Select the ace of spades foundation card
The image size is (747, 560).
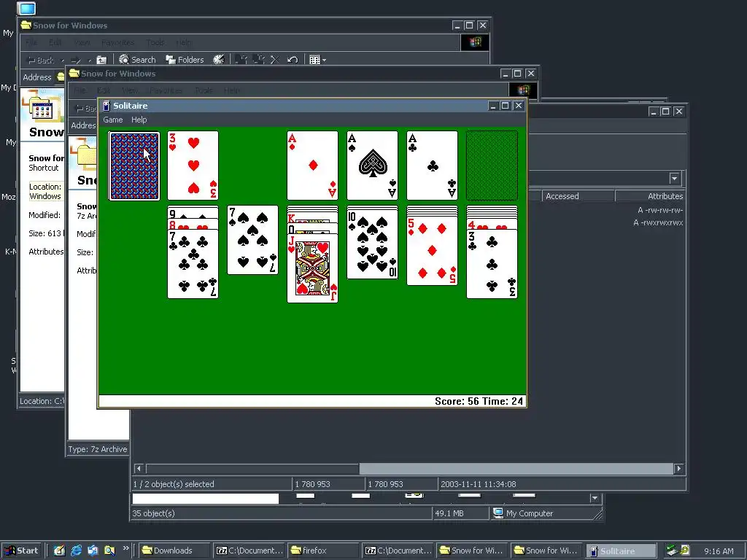[x=372, y=166]
